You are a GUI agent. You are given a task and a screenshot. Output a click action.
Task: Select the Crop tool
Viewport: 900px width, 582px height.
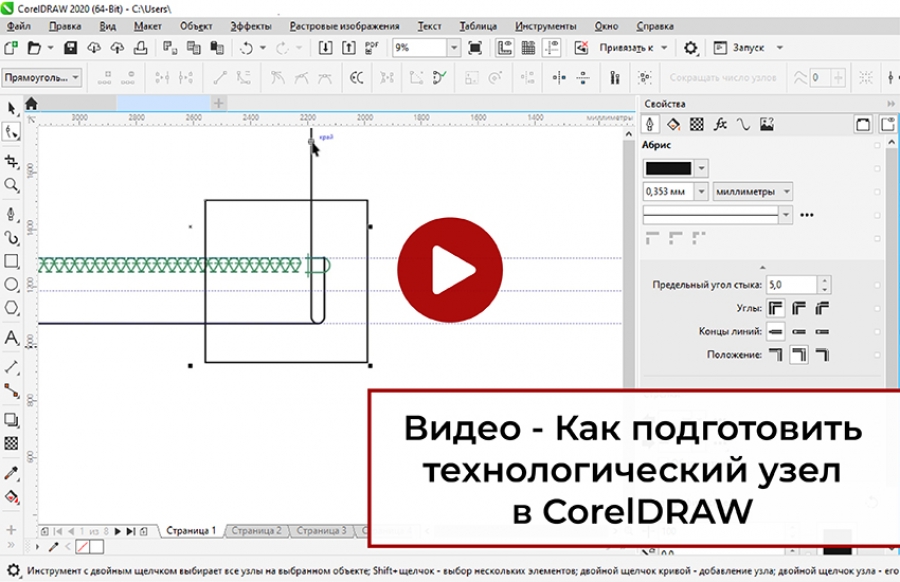[x=11, y=161]
